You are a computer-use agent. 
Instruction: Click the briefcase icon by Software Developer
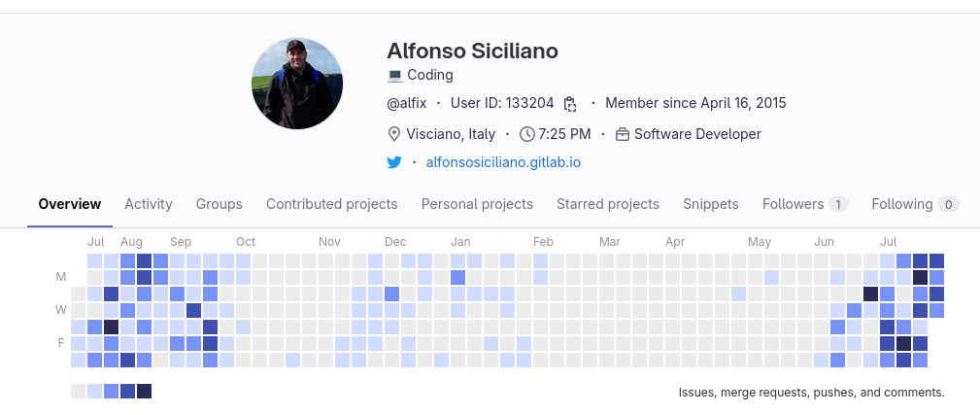click(623, 134)
